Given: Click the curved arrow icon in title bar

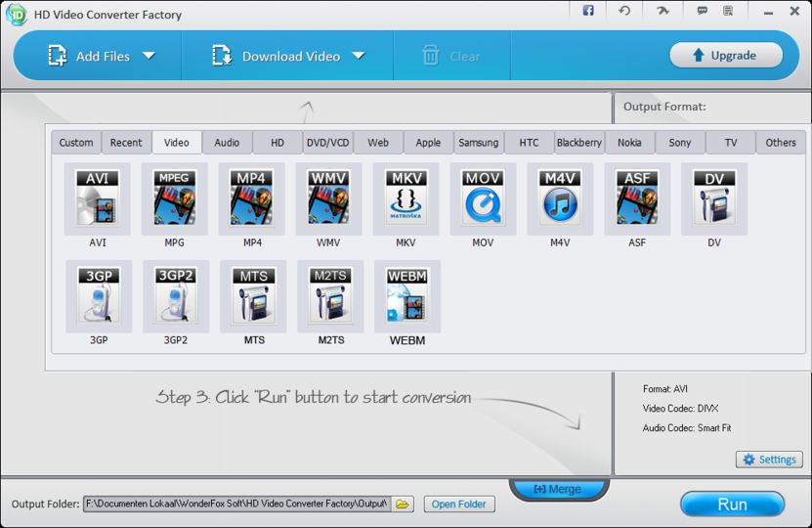Looking at the screenshot, I should pos(662,11).
